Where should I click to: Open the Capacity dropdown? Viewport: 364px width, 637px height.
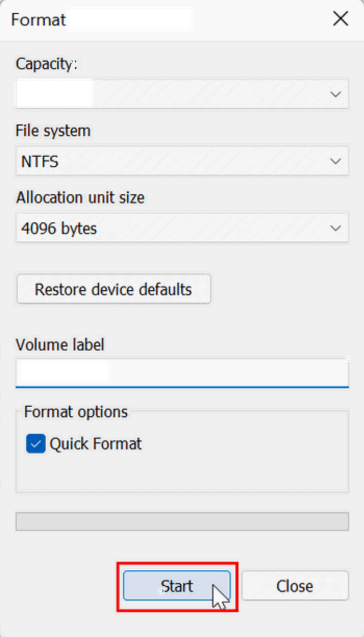coord(182,94)
